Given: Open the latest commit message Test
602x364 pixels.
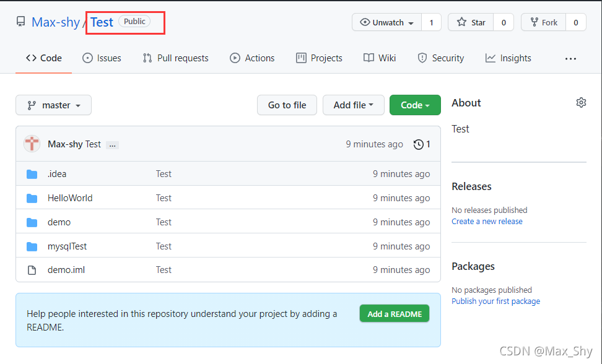Looking at the screenshot, I should click(x=93, y=144).
